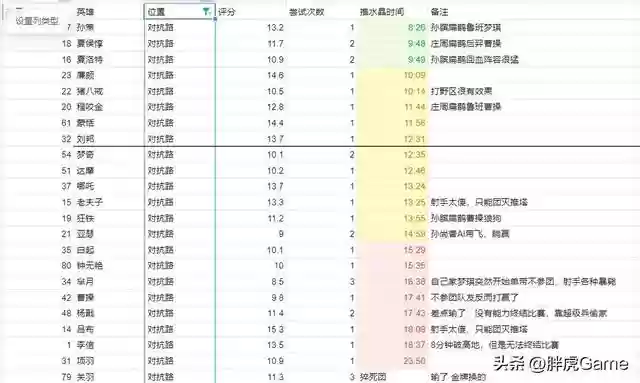This screenshot has height=383, width=640.
Task: Click hero cell 夏侯惇
Action: tap(90, 43)
